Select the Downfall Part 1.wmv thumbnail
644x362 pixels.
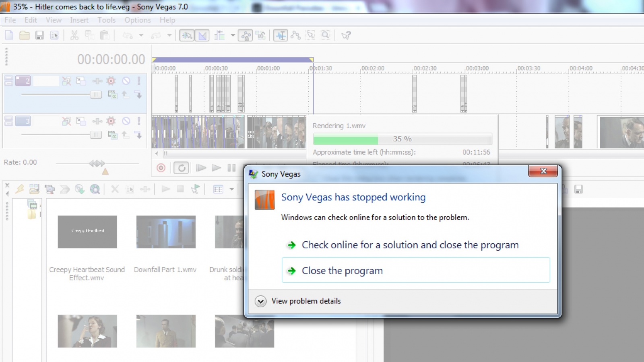pyautogui.click(x=166, y=232)
